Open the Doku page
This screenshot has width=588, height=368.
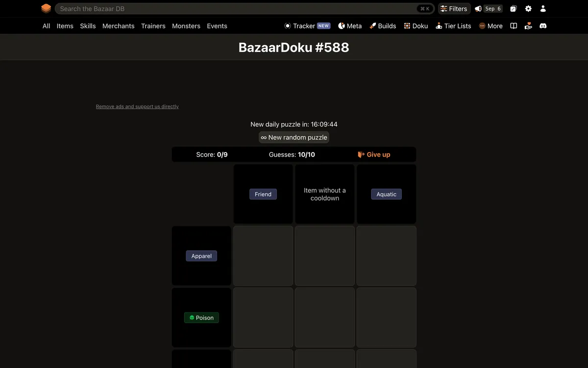[x=416, y=26]
